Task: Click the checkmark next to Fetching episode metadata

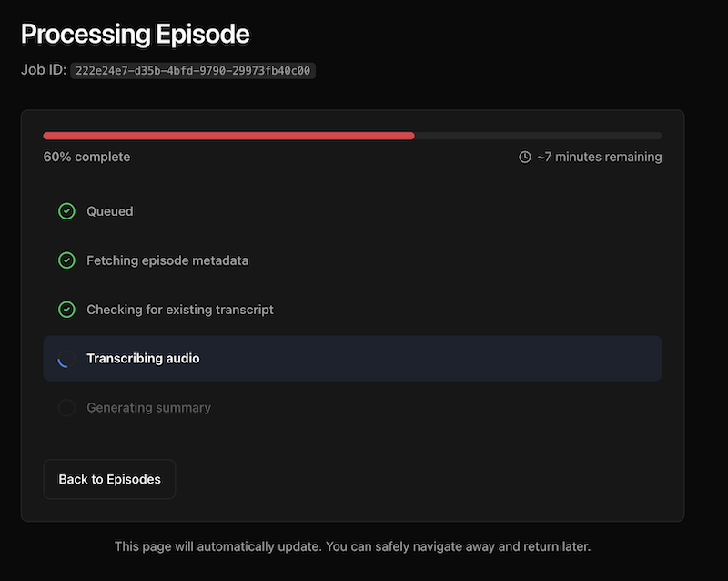Action: tap(66, 260)
